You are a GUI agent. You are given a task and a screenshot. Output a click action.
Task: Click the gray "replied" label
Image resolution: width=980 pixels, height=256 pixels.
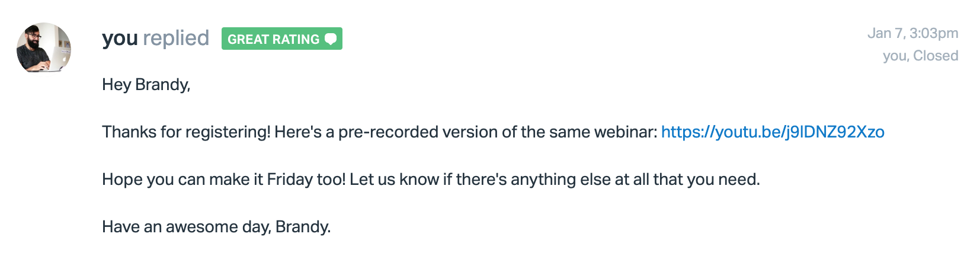pyautogui.click(x=176, y=39)
